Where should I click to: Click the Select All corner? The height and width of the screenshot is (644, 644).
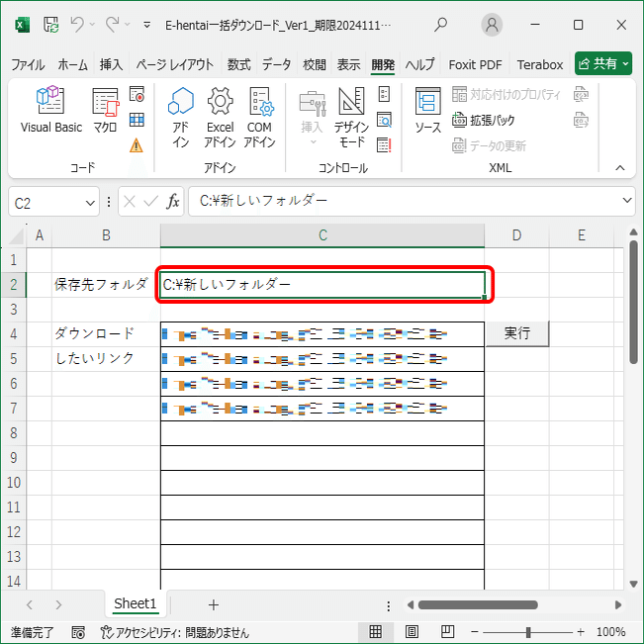(x=17, y=235)
